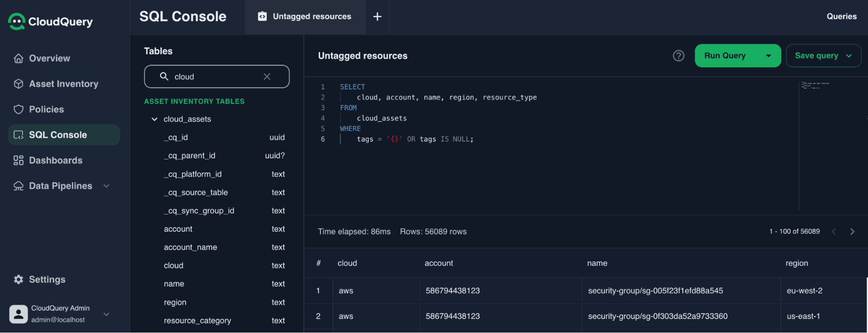Click the CloudQuery logo icon

17,21
